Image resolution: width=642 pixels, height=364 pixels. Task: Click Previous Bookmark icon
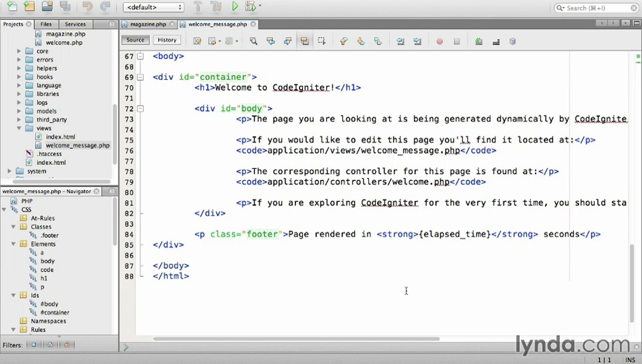[x=344, y=41]
